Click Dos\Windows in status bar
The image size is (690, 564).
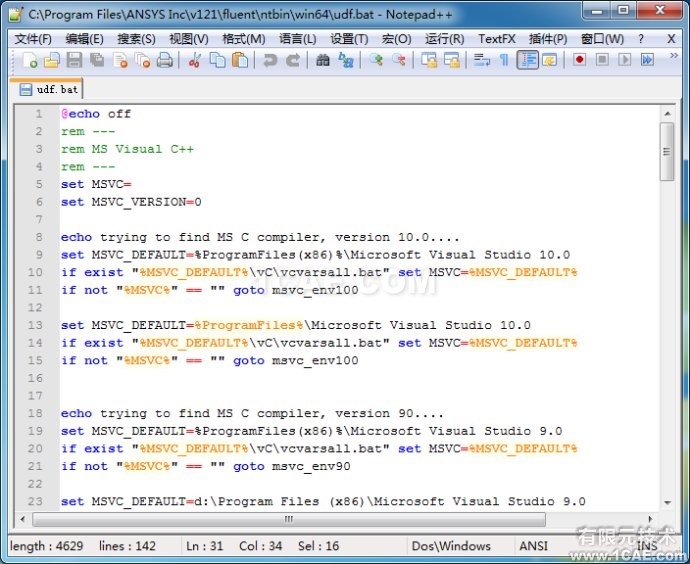451,546
